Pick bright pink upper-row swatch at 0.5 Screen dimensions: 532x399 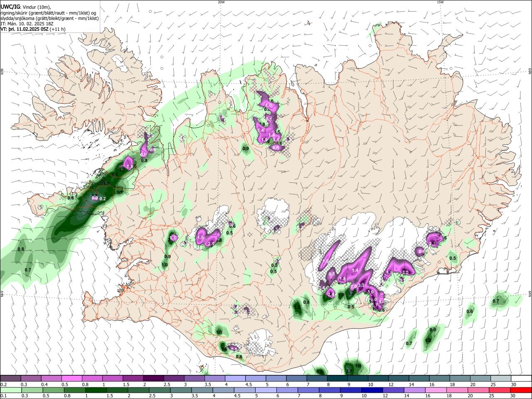point(71,378)
